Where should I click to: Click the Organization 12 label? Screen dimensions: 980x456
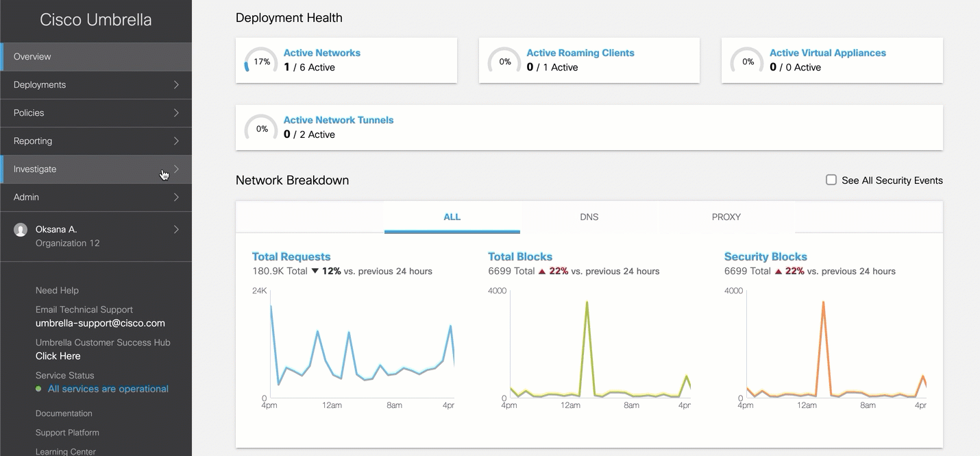(x=68, y=243)
